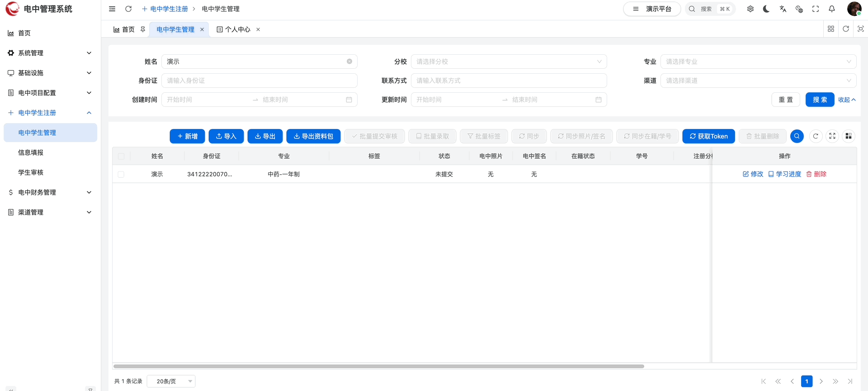Click the table horizontal scrollbar

coord(379,366)
